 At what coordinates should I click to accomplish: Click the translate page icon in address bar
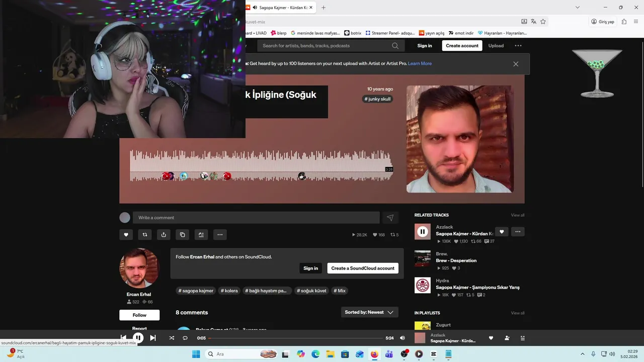click(534, 22)
